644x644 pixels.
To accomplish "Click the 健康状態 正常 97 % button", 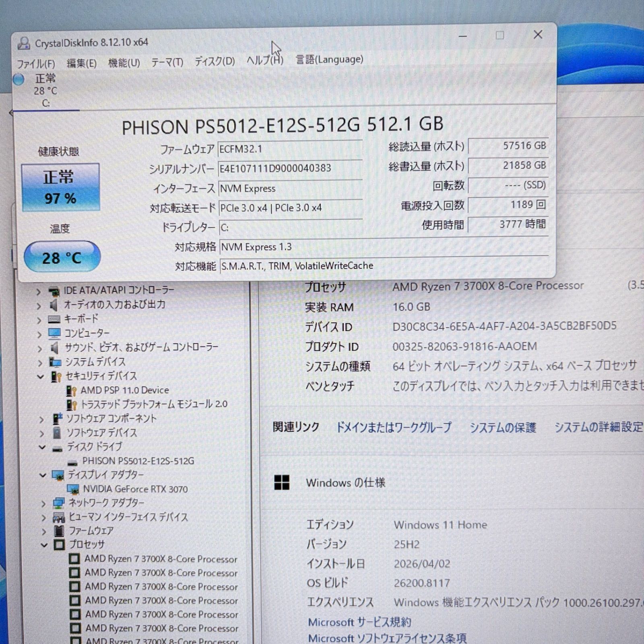I will pyautogui.click(x=60, y=187).
